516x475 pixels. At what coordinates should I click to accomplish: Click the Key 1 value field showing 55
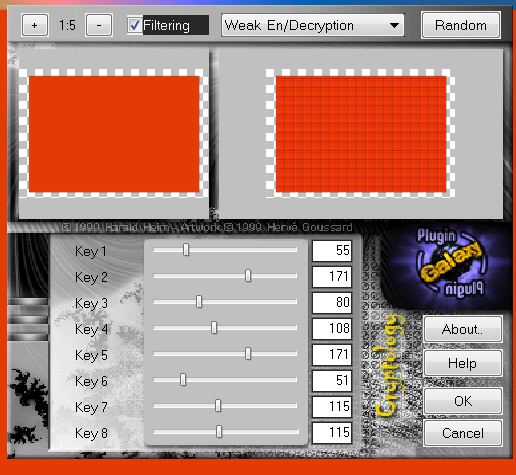click(x=332, y=250)
